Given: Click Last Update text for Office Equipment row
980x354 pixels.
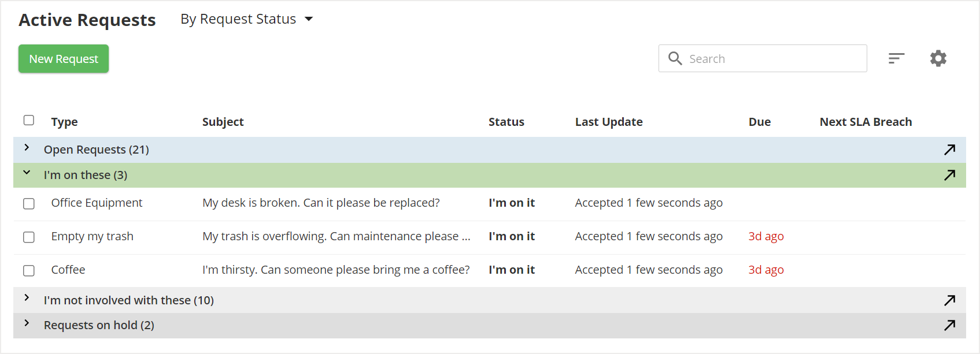Looking at the screenshot, I should tap(649, 203).
